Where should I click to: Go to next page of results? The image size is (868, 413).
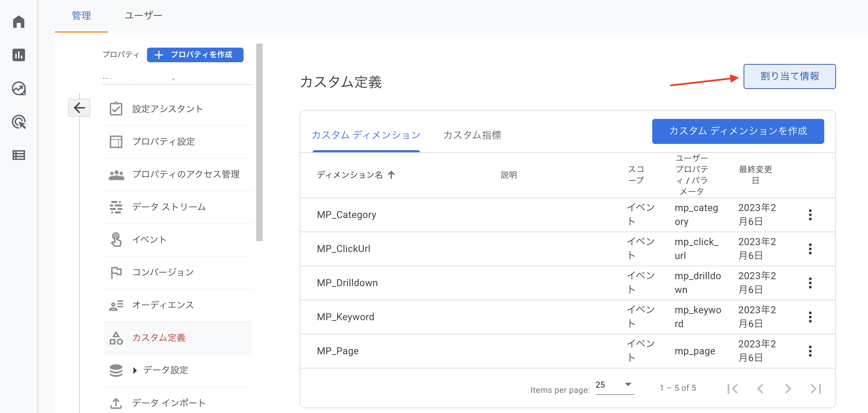tap(788, 388)
